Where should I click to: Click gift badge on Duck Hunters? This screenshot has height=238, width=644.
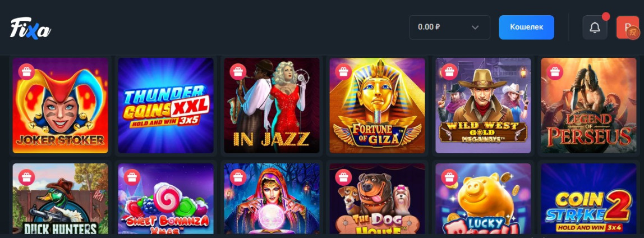click(x=27, y=177)
